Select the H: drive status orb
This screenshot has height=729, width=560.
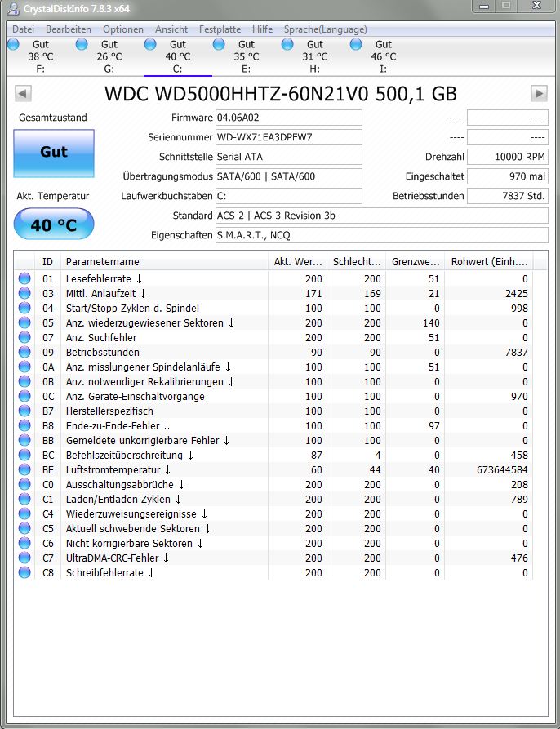point(287,44)
